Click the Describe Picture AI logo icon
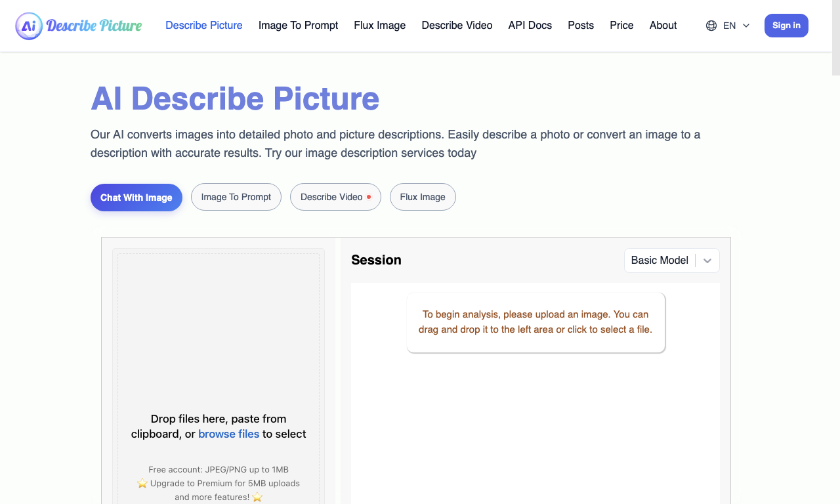The height and width of the screenshot is (504, 840). click(x=29, y=26)
